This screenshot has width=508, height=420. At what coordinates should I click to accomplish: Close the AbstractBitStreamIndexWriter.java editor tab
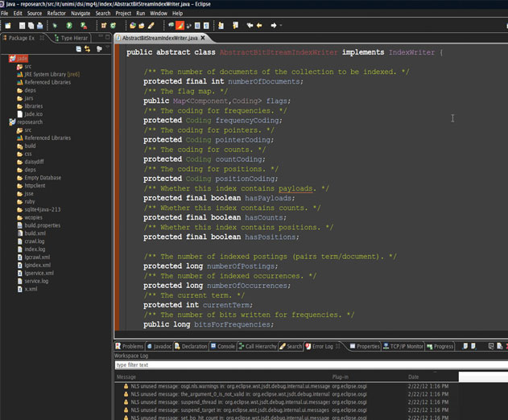pyautogui.click(x=203, y=38)
